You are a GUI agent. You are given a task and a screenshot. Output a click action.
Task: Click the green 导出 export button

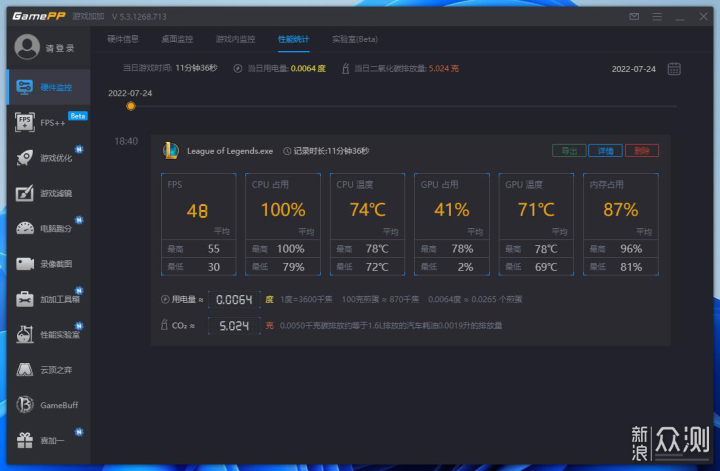(569, 151)
